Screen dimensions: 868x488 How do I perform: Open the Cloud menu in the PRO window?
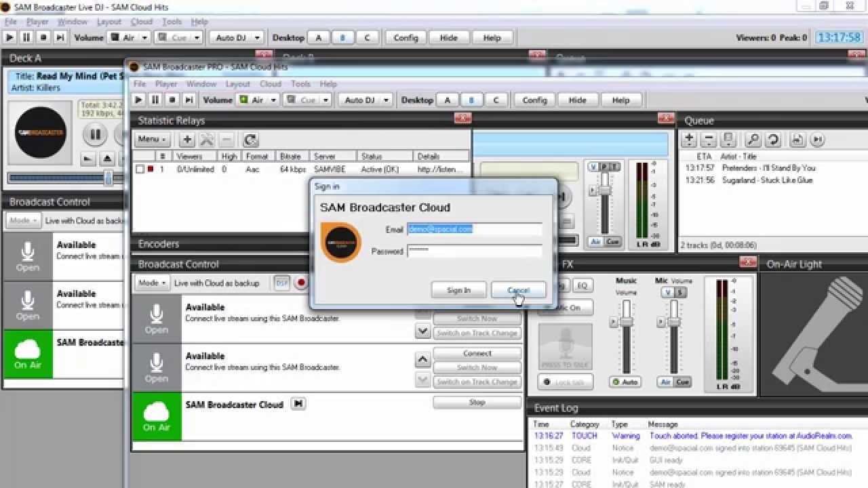[x=270, y=84]
